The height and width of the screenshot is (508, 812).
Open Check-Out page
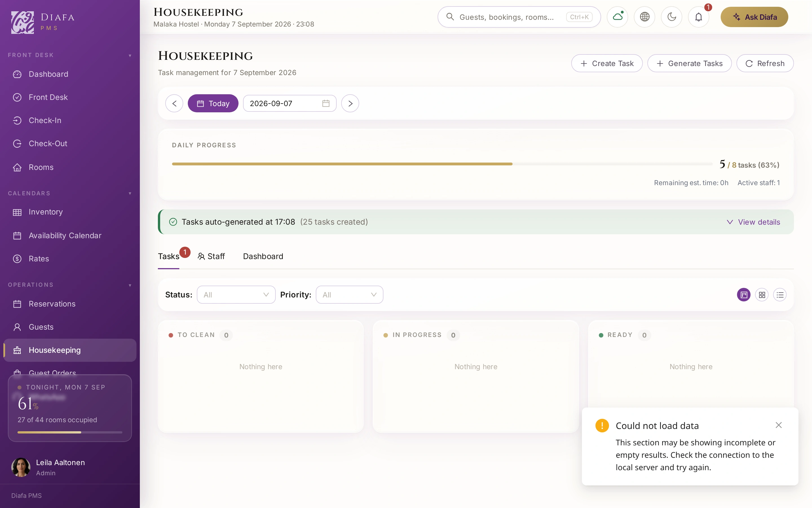70,143
